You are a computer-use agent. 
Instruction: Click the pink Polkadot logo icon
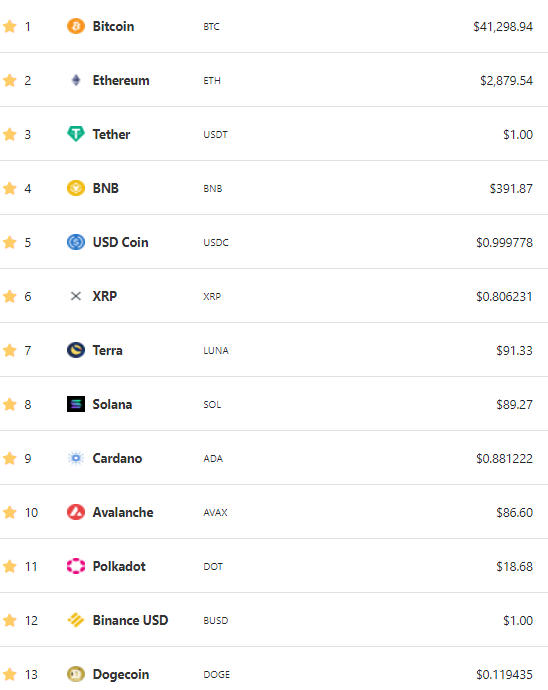(x=76, y=566)
